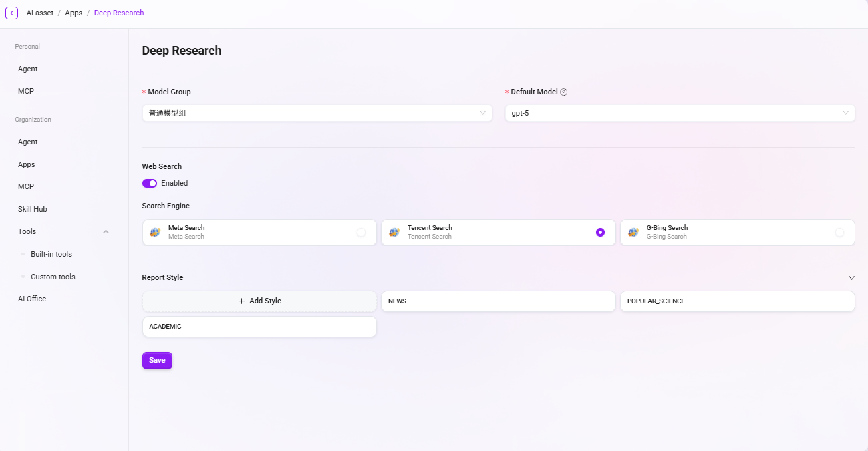Viewport: 868px width, 451px height.
Task: Click the Add Style button
Action: 259,301
